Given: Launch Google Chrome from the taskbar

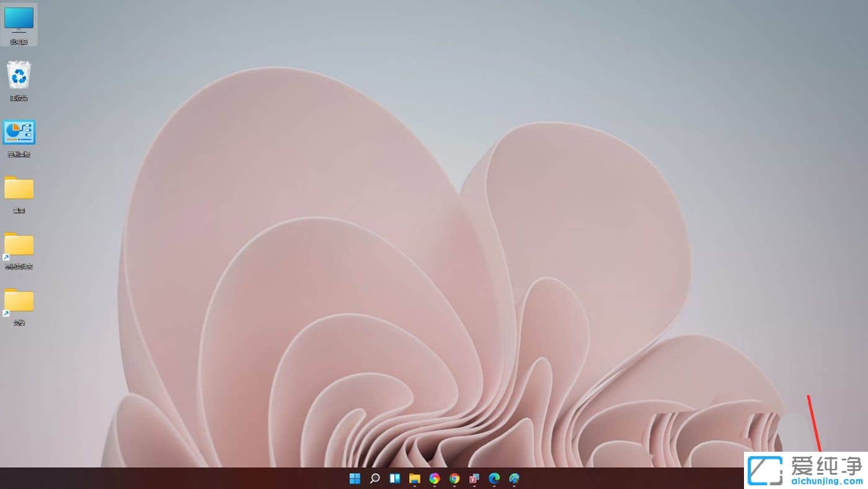Looking at the screenshot, I should pos(454,478).
